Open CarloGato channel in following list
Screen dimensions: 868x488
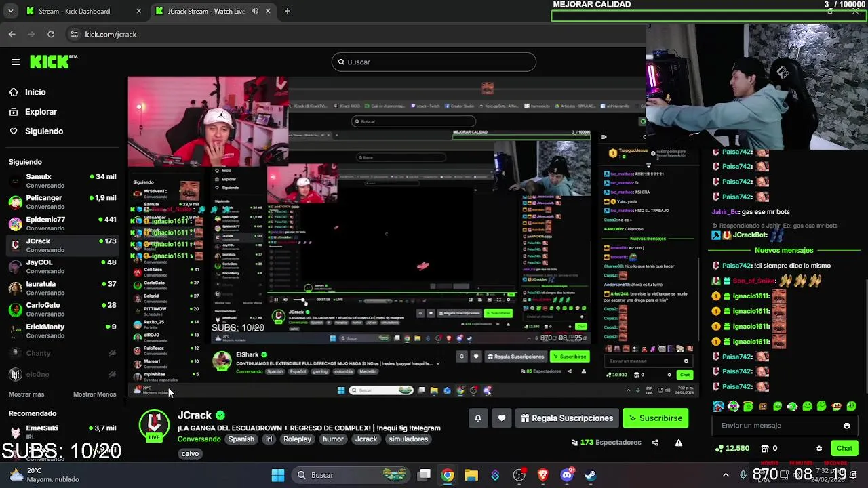62,309
